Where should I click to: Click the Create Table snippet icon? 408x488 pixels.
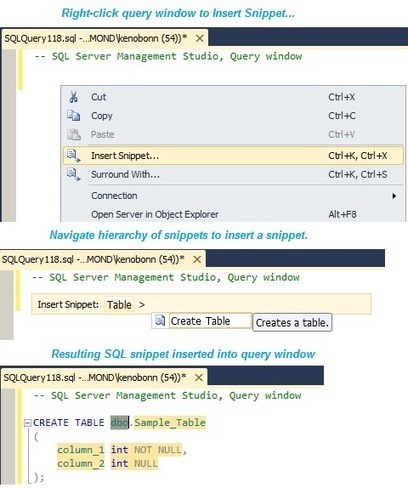tap(160, 321)
